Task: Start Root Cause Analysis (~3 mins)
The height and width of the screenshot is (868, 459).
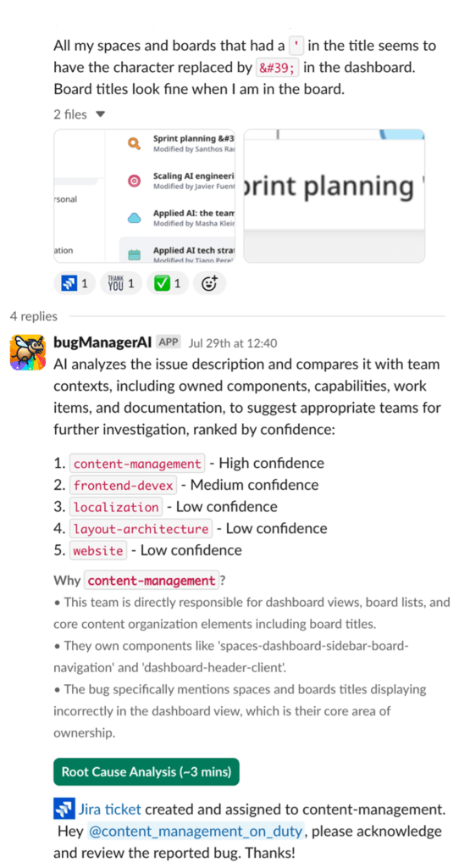Action: point(146,771)
